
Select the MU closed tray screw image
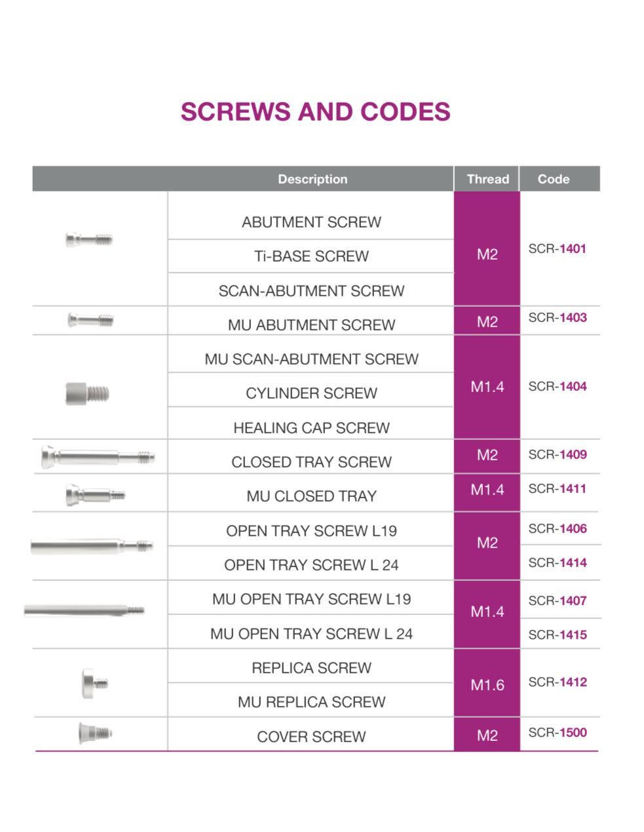pyautogui.click(x=95, y=495)
